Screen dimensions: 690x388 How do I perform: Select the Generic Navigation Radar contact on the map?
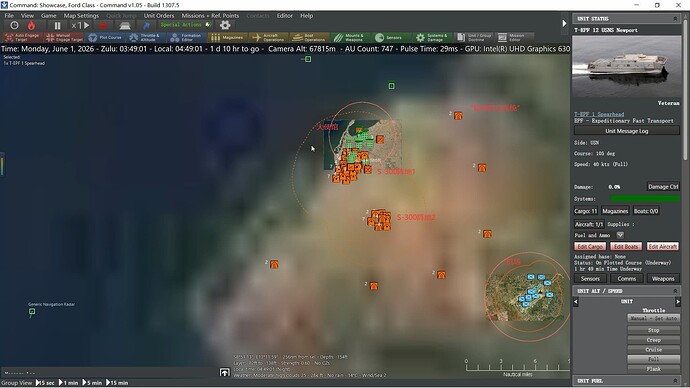tap(32, 311)
